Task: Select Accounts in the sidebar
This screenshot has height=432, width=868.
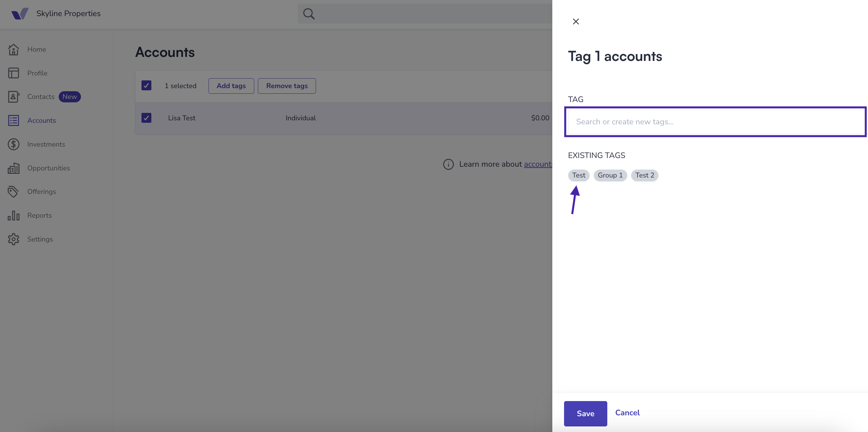Action: (41, 120)
